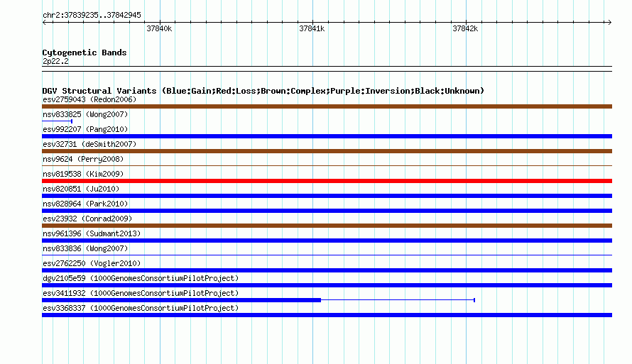Open nsv819538 (Kim2009) variant label
Viewport: 632px width, 364px height.
pos(83,174)
